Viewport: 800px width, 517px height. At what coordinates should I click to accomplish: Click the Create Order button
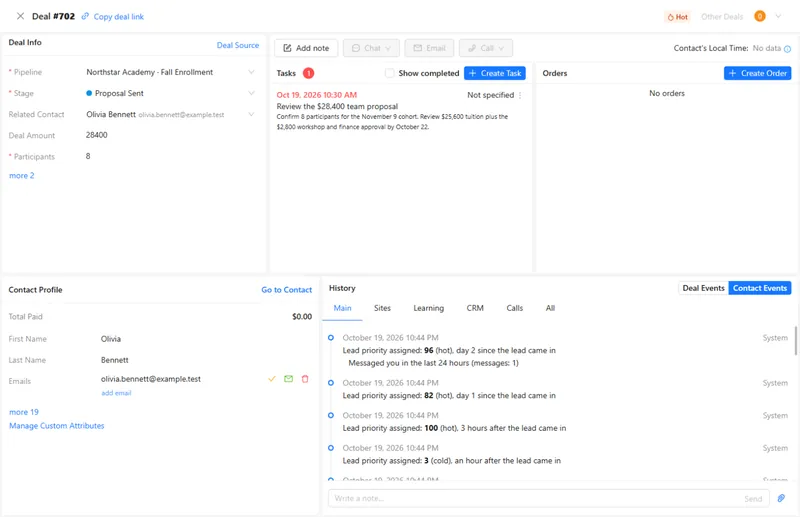(x=758, y=73)
